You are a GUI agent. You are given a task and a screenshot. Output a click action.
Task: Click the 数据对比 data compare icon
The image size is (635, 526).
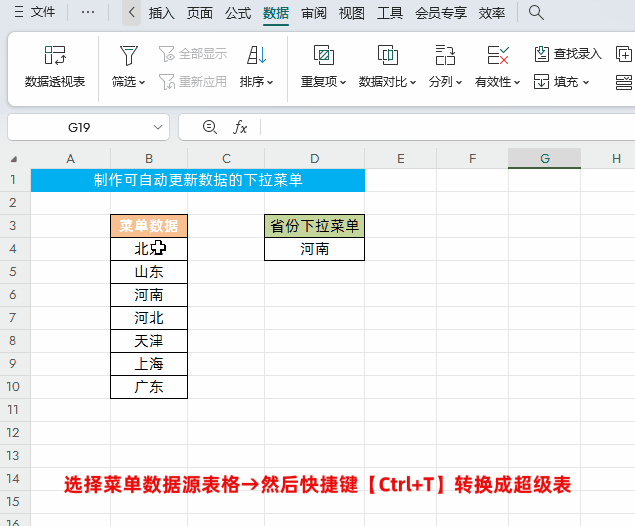[x=388, y=55]
